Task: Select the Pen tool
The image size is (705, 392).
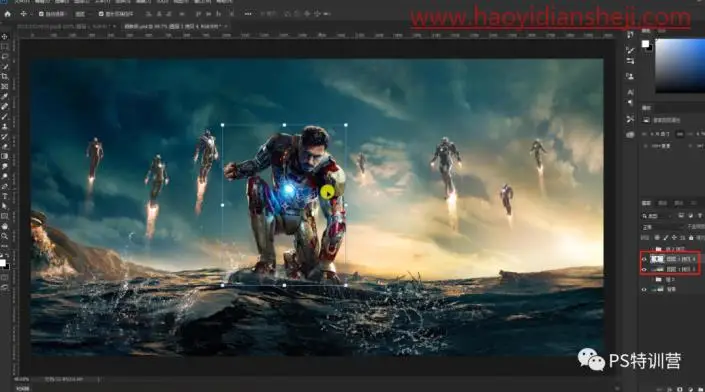Action: (4, 186)
